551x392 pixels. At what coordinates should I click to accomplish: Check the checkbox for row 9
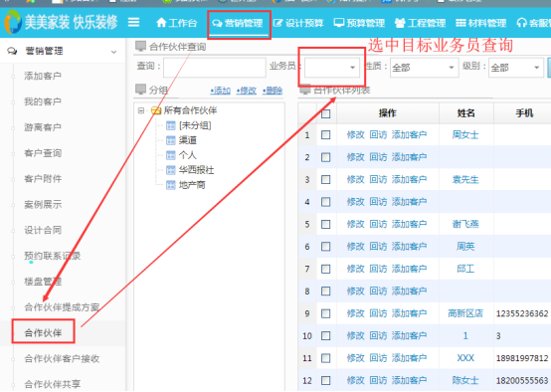[x=326, y=313]
